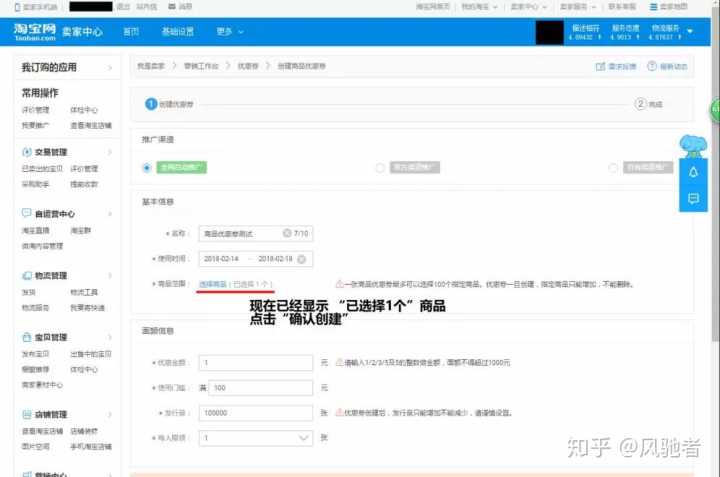Image resolution: width=720 pixels, height=477 pixels.
Task: Click the 交易管理 section icon
Action: pyautogui.click(x=26, y=152)
